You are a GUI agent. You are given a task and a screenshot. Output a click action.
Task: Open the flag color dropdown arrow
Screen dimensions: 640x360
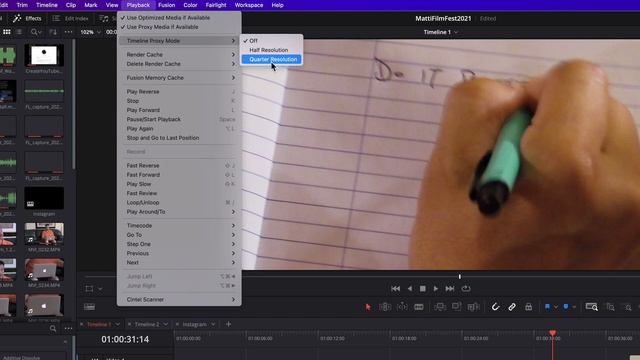tap(556, 307)
